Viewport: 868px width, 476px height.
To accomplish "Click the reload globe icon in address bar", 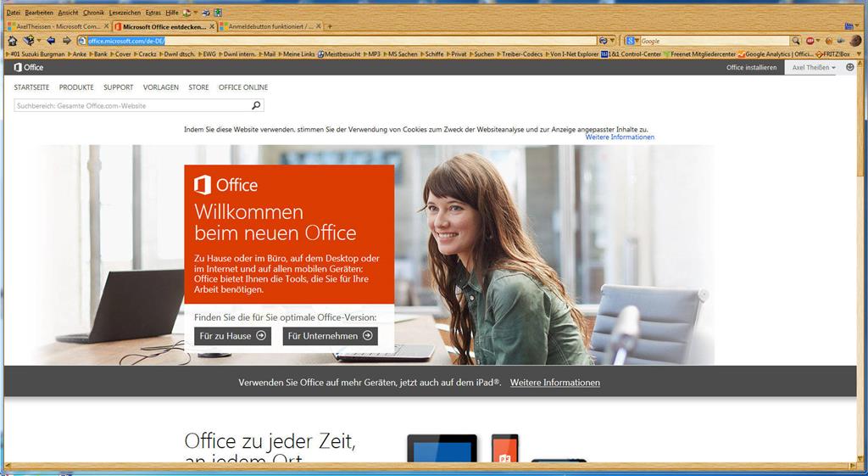I will pyautogui.click(x=603, y=41).
